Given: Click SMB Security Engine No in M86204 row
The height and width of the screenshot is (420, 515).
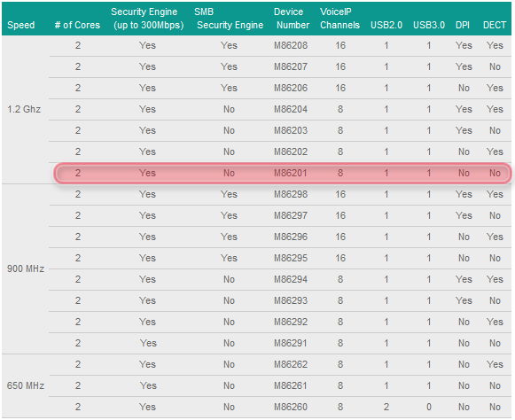Looking at the screenshot, I should 229,109.
